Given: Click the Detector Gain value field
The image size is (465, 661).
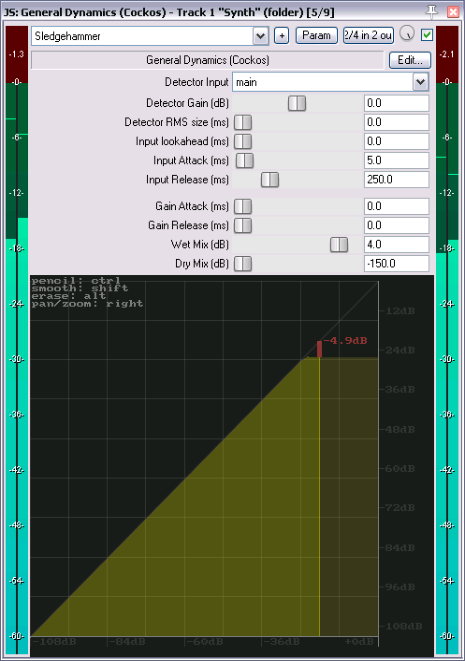Looking at the screenshot, I should pos(396,103).
